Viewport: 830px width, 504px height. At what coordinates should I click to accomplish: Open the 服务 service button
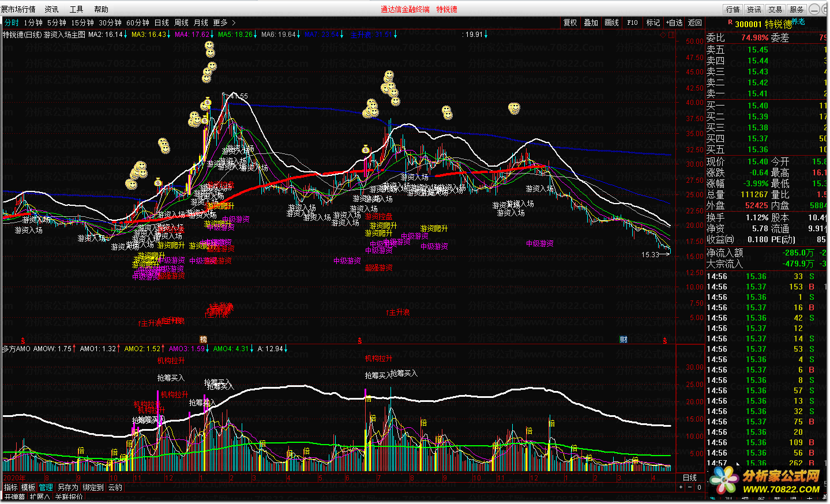click(797, 9)
